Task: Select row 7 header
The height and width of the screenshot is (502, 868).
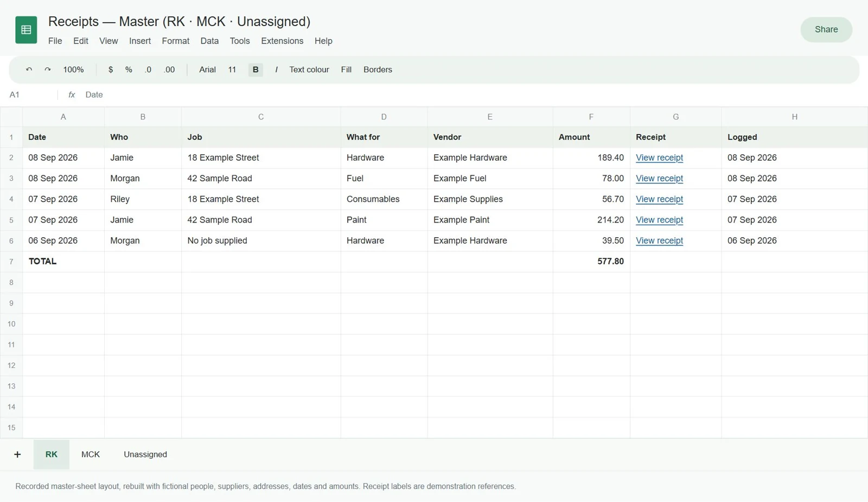Action: (x=11, y=262)
